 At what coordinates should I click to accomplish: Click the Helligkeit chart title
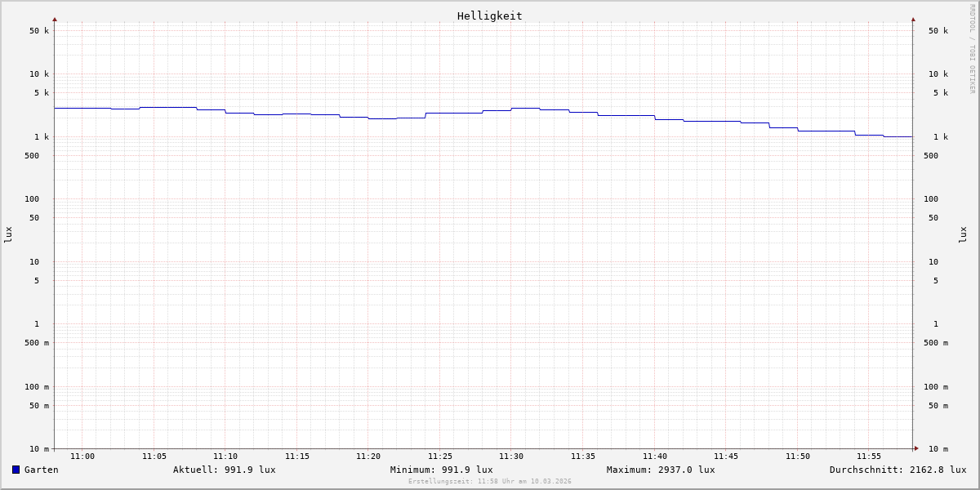489,16
